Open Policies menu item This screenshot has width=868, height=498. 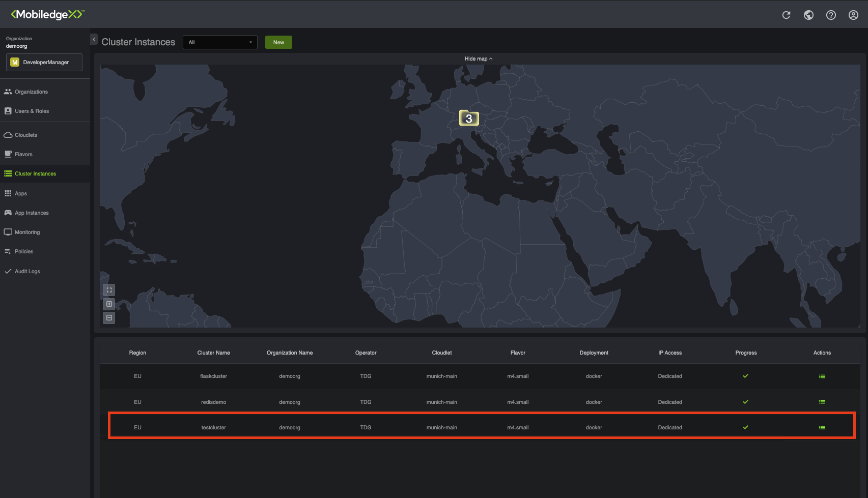point(24,251)
